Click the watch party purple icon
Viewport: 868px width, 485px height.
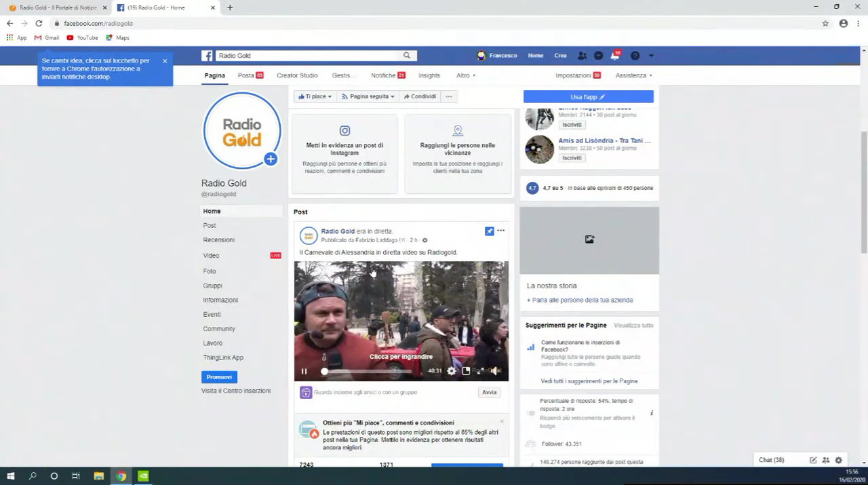pos(306,393)
